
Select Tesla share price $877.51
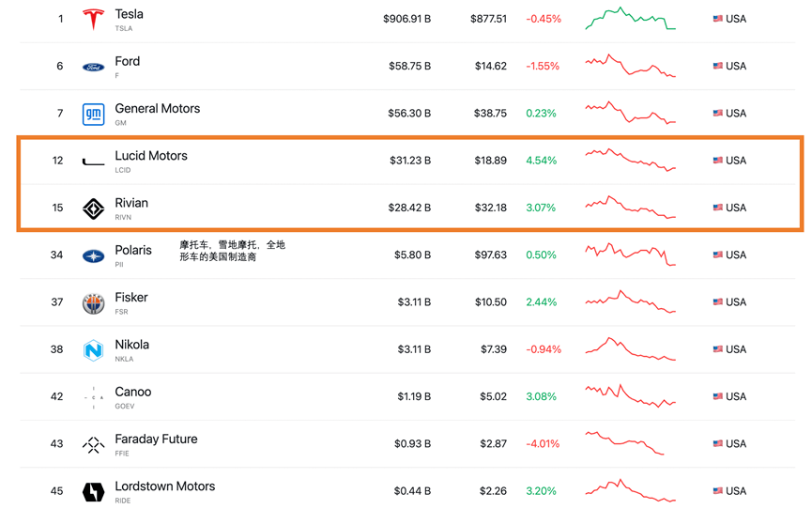488,19
